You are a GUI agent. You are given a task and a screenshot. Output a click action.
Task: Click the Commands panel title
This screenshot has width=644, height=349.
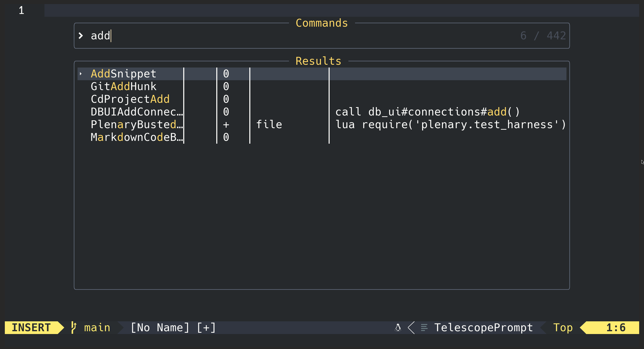(x=322, y=23)
